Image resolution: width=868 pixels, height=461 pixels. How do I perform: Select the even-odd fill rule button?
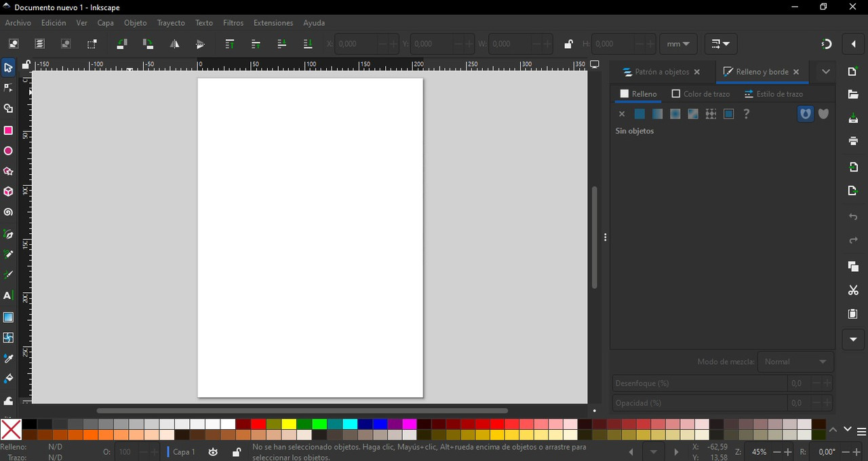pyautogui.click(x=805, y=114)
